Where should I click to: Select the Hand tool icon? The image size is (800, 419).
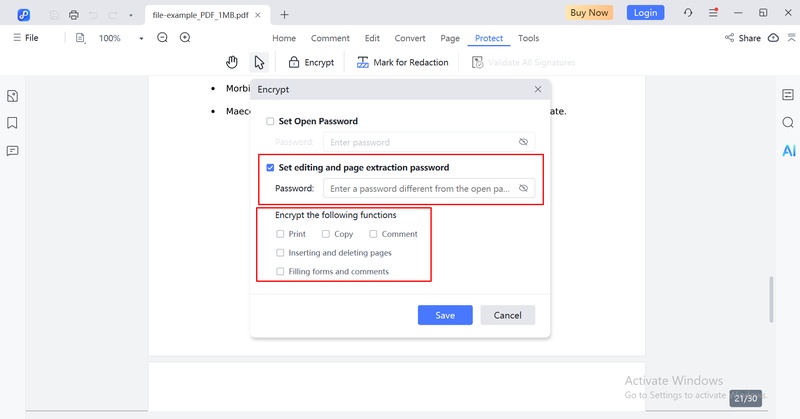pyautogui.click(x=232, y=62)
